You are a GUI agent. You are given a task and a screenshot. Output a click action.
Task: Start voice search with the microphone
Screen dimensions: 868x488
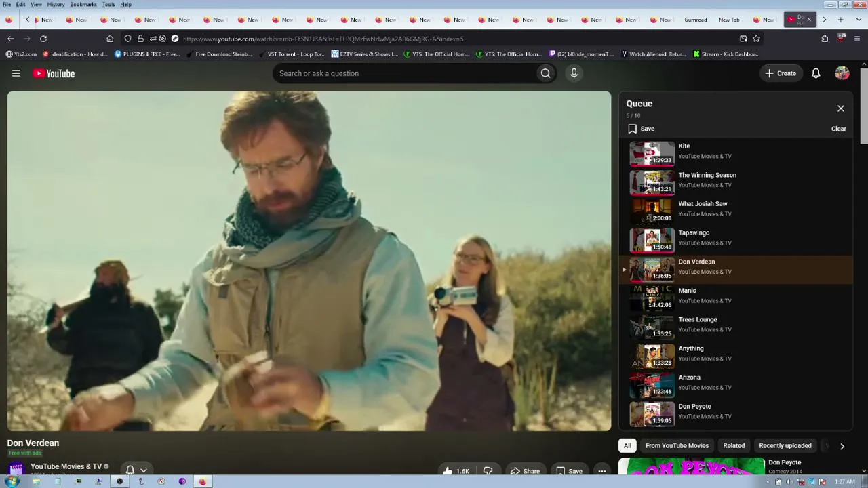tap(574, 73)
